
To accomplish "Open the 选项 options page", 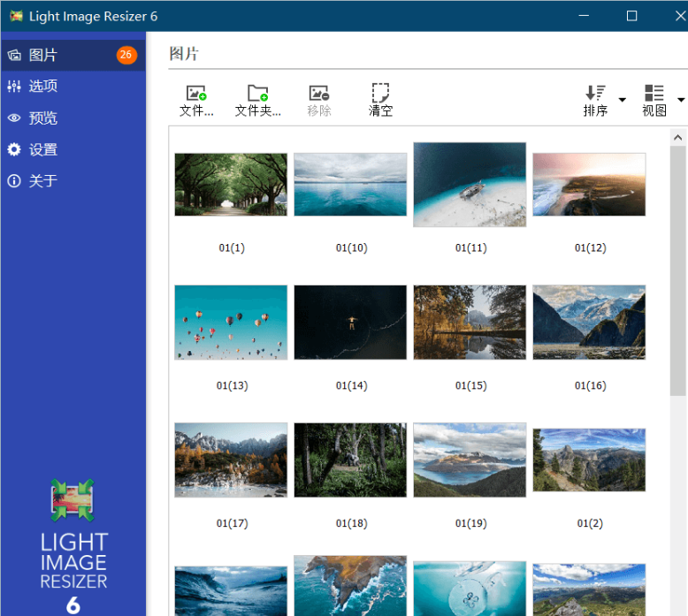I will pyautogui.click(x=73, y=87).
